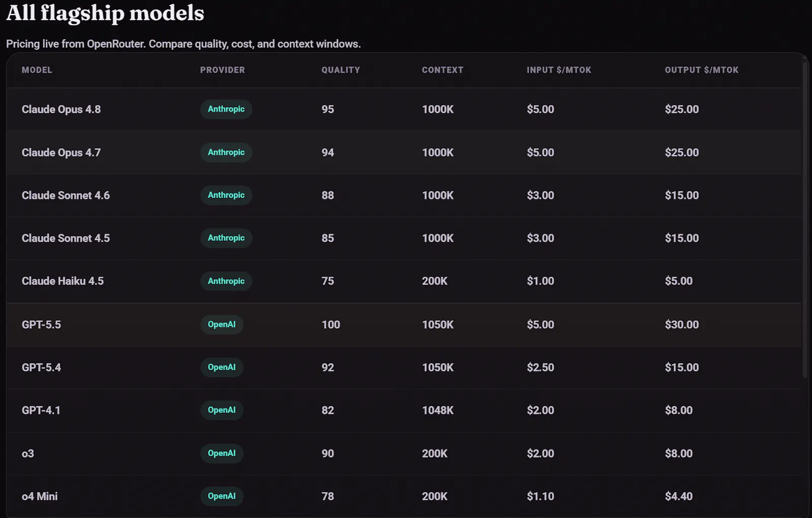The height and width of the screenshot is (518, 812).
Task: Sort table by the PROVIDER column header
Action: click(222, 70)
